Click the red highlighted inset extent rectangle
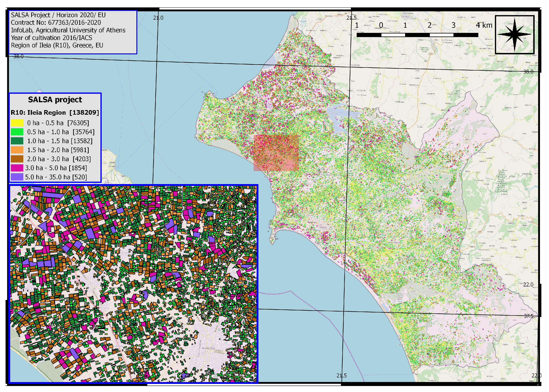The width and height of the screenshot is (549, 392). pyautogui.click(x=276, y=153)
